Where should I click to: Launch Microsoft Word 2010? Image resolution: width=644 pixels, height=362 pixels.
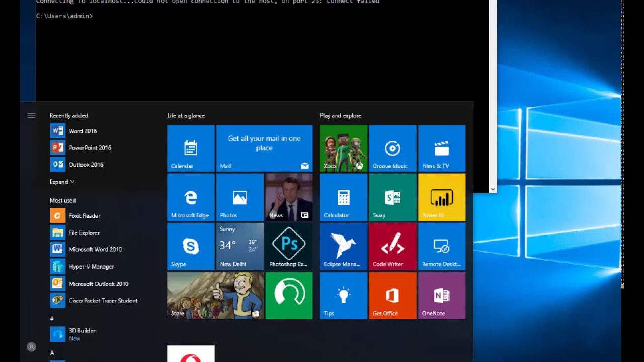point(86,250)
